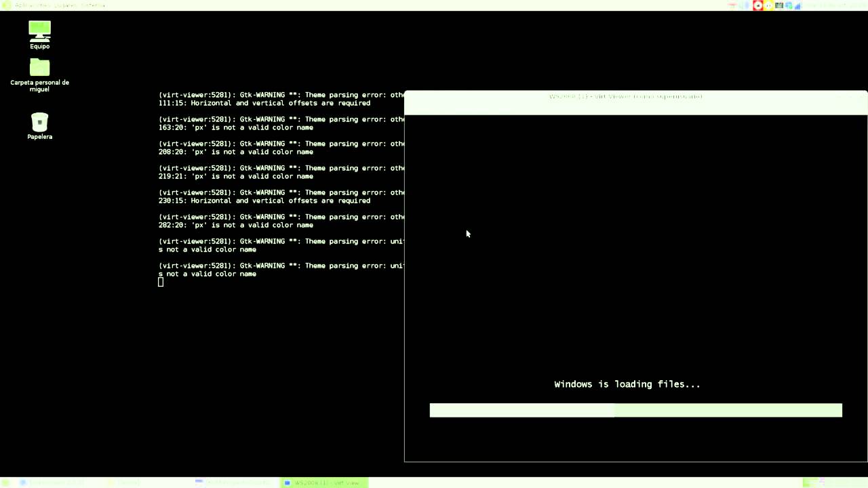
Task: Click the Windows loading files progress bar
Action: point(635,410)
